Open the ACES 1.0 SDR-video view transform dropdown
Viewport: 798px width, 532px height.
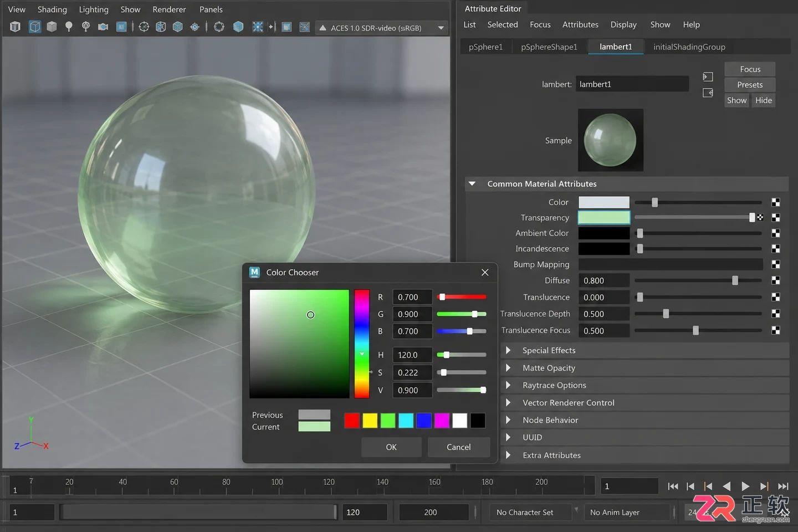coord(382,28)
